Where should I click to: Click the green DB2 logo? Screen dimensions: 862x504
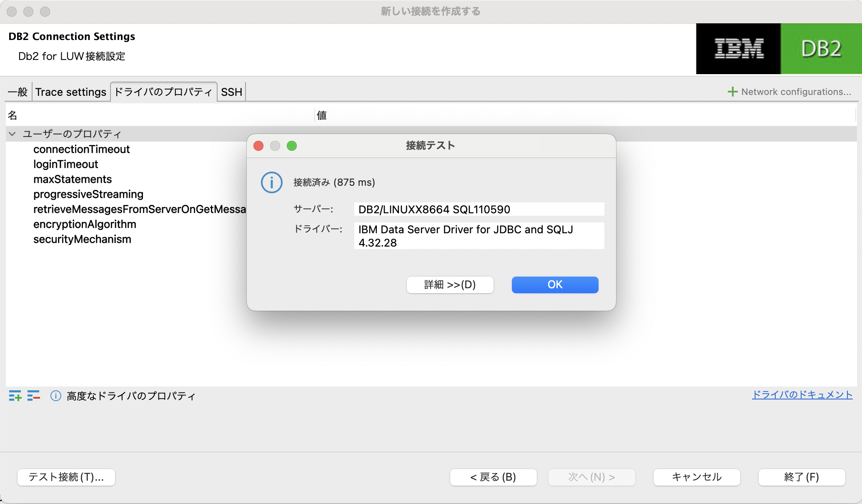821,49
